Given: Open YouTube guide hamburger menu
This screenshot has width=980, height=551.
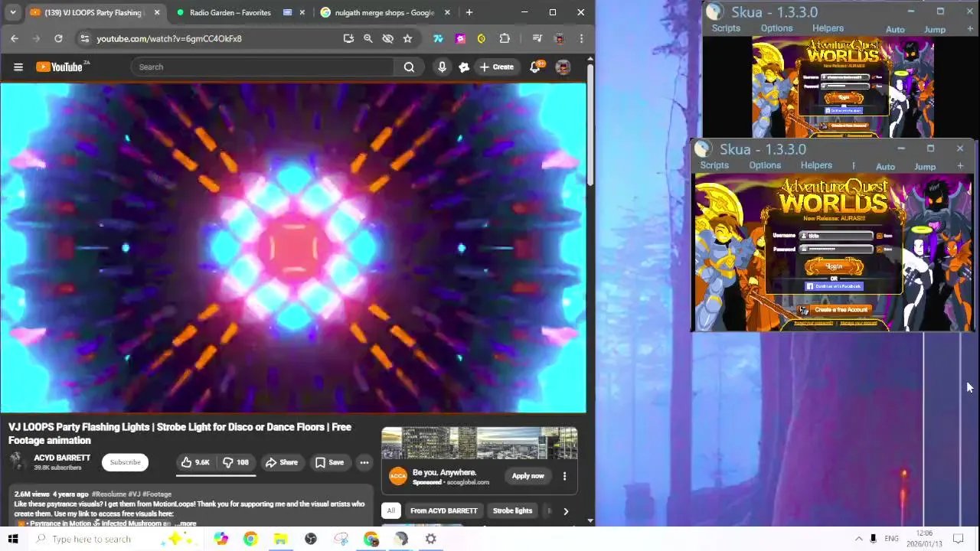Looking at the screenshot, I should [18, 67].
